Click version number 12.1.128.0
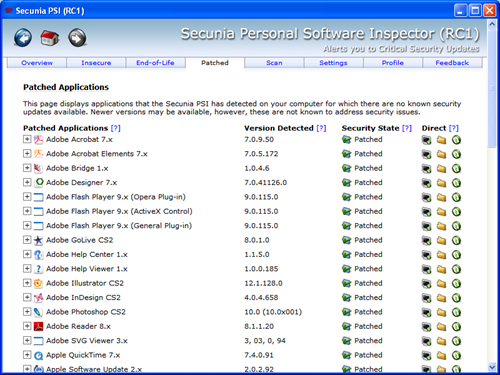The width and height of the screenshot is (500, 375). click(263, 283)
